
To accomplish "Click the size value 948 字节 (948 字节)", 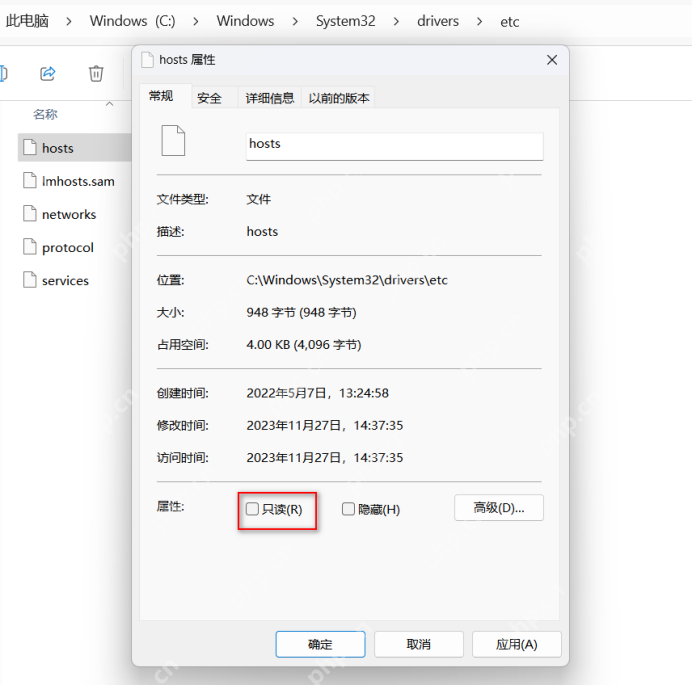I will [x=301, y=313].
